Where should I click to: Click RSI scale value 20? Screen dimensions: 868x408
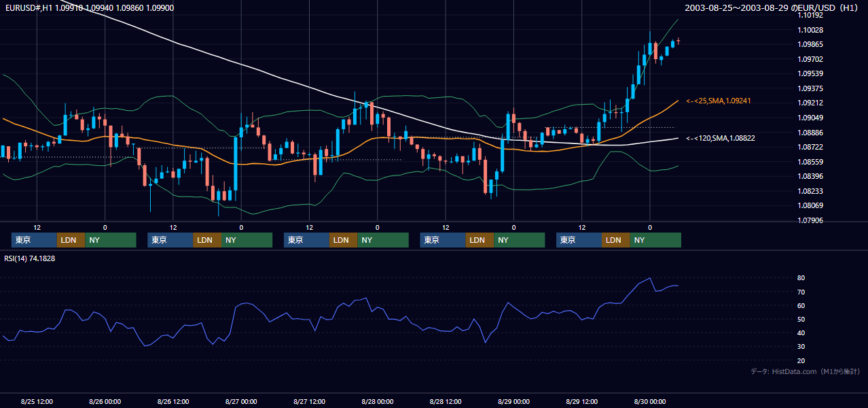point(801,360)
